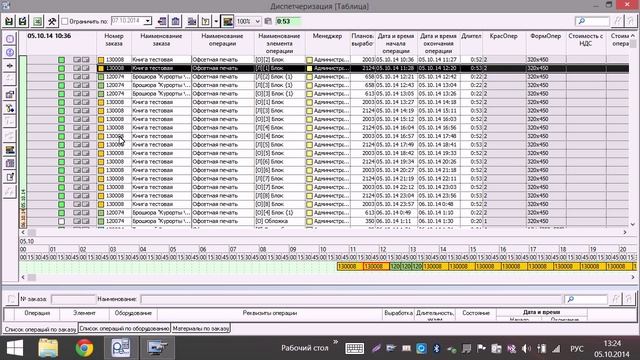Image resolution: width=640 pixels, height=360 pixels.
Task: Click the green spreadsheet export icon
Action: [x=37, y=21]
